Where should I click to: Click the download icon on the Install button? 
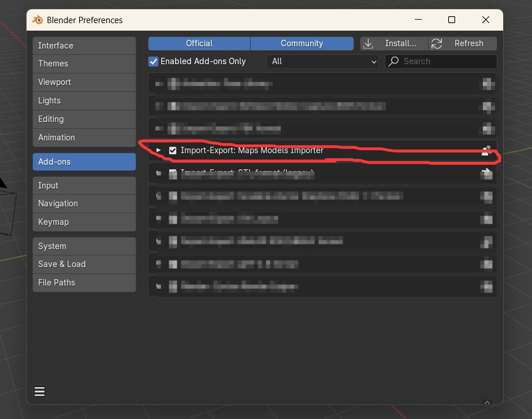(x=368, y=43)
